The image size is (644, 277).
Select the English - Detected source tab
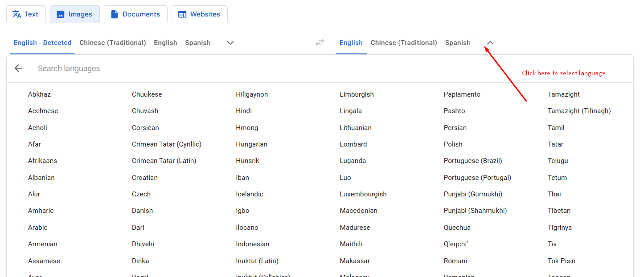(x=42, y=43)
